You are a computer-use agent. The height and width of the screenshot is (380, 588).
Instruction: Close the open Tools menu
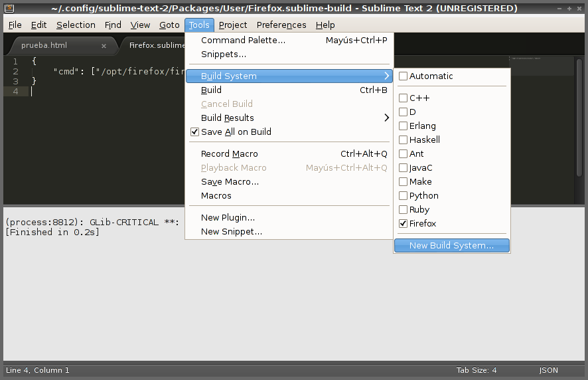click(199, 25)
